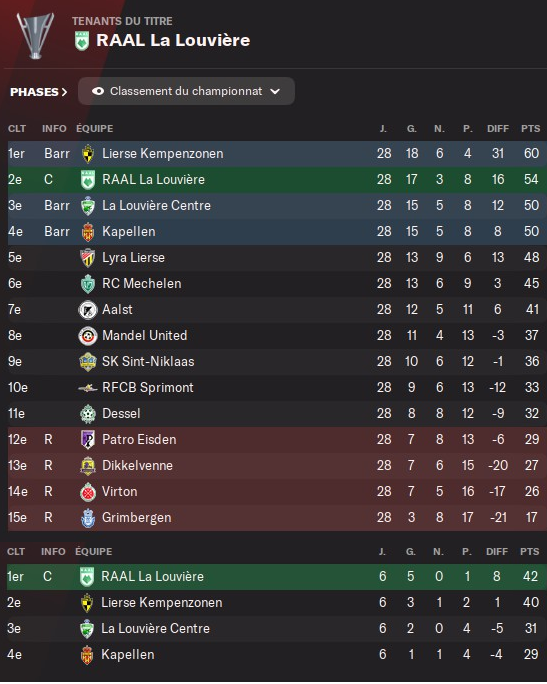
Task: Open the Classement du championnat dropdown
Action: pyautogui.click(x=186, y=91)
